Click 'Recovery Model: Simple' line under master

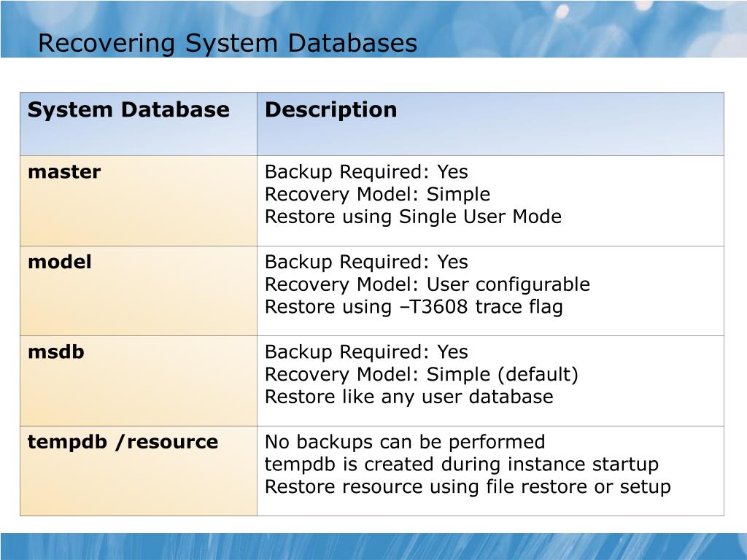tap(377, 194)
